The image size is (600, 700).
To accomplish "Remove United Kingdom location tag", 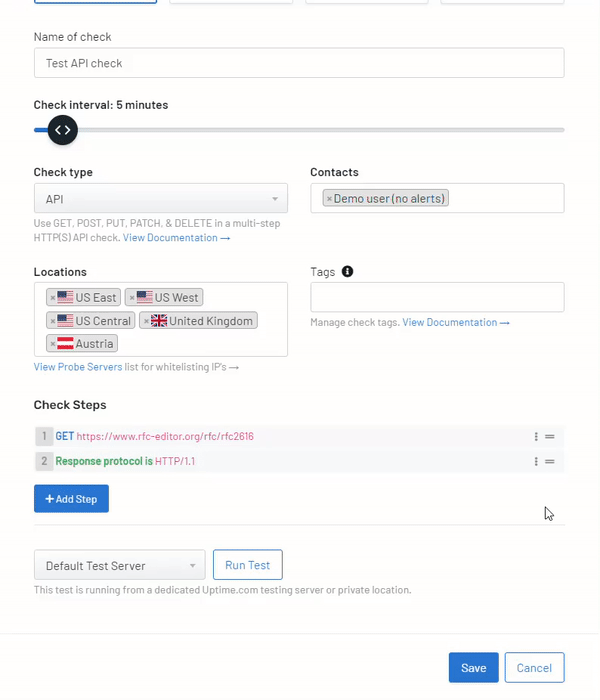I will tap(146, 321).
